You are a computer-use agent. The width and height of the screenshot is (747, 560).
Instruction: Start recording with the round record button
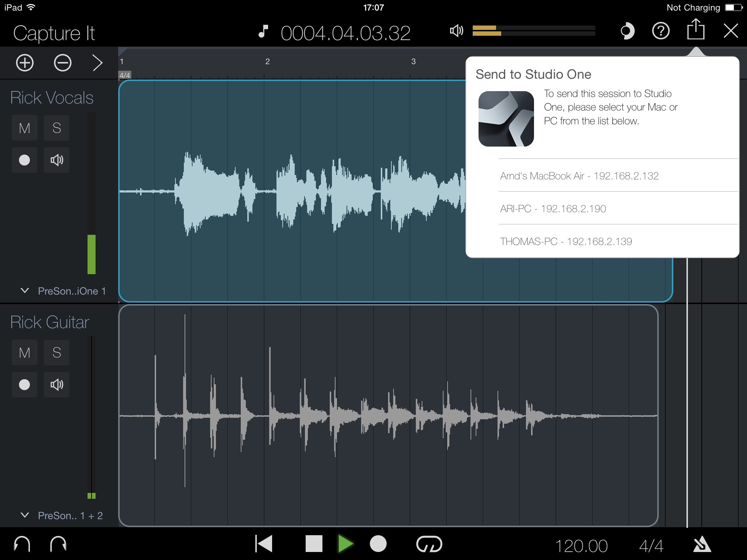point(378,544)
